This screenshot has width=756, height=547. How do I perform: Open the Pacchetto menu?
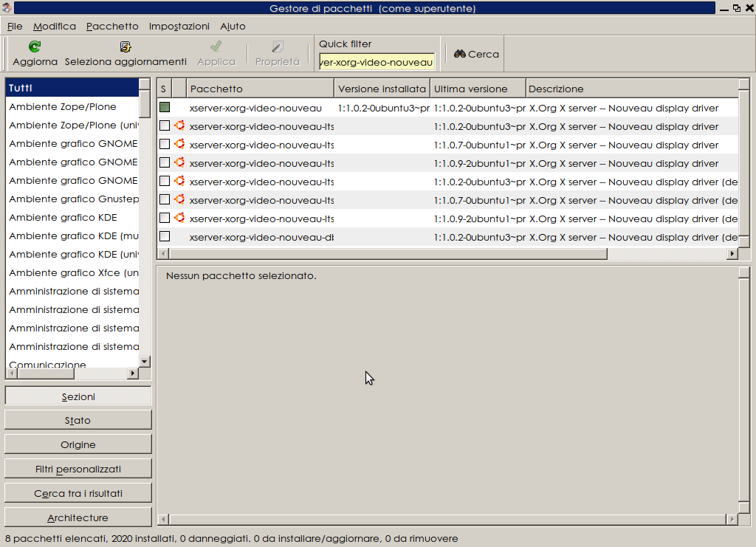pos(112,26)
